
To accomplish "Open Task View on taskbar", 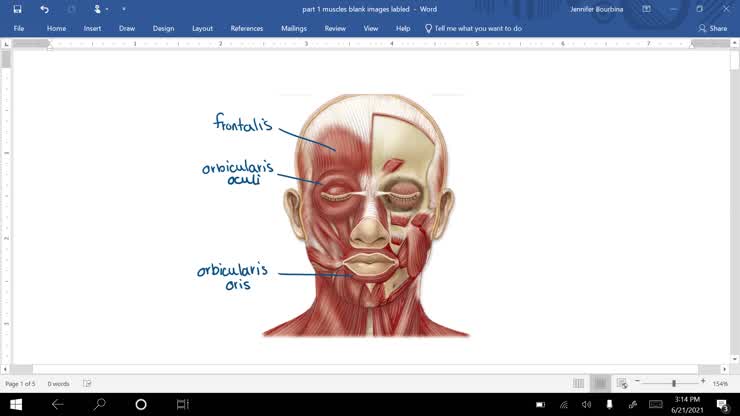I will click(182, 404).
